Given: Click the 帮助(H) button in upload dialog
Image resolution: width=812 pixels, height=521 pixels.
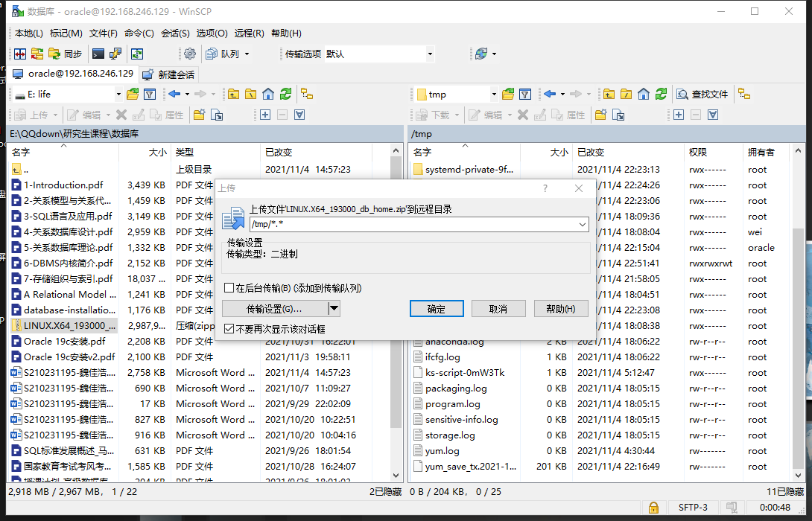Looking at the screenshot, I should 561,308.
